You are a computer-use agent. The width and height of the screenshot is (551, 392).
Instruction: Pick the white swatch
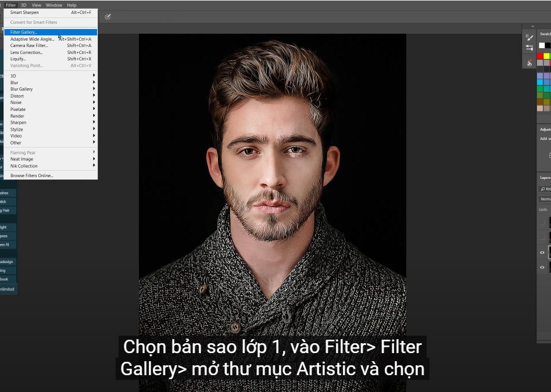point(542,45)
